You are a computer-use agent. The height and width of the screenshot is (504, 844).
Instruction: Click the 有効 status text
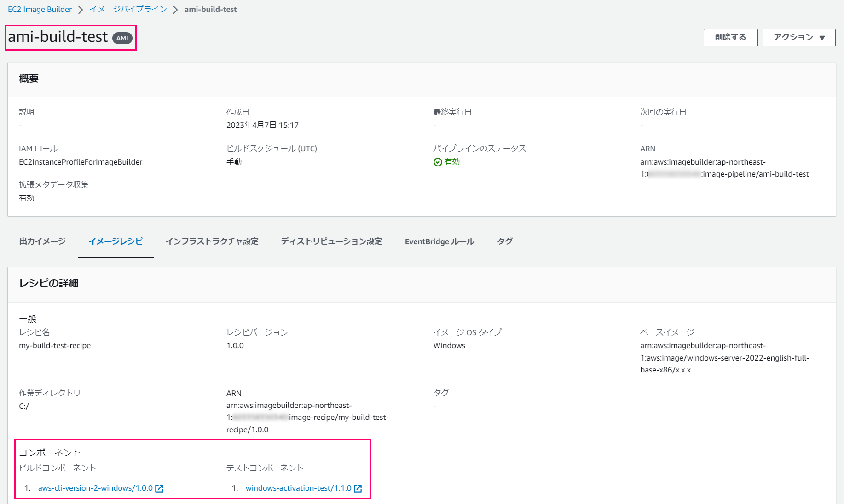click(x=452, y=162)
